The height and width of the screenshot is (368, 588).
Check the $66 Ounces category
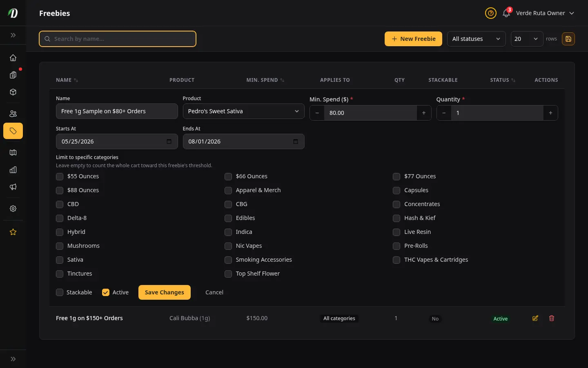tap(228, 177)
